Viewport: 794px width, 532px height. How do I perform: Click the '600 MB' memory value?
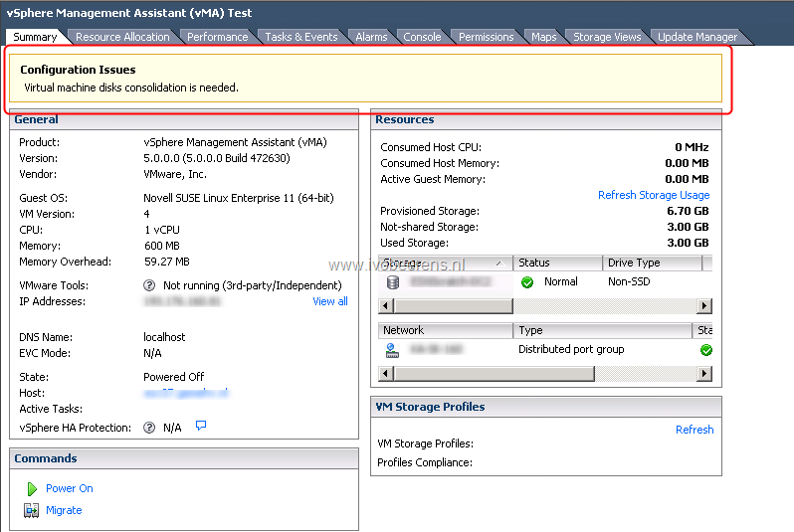(x=162, y=246)
